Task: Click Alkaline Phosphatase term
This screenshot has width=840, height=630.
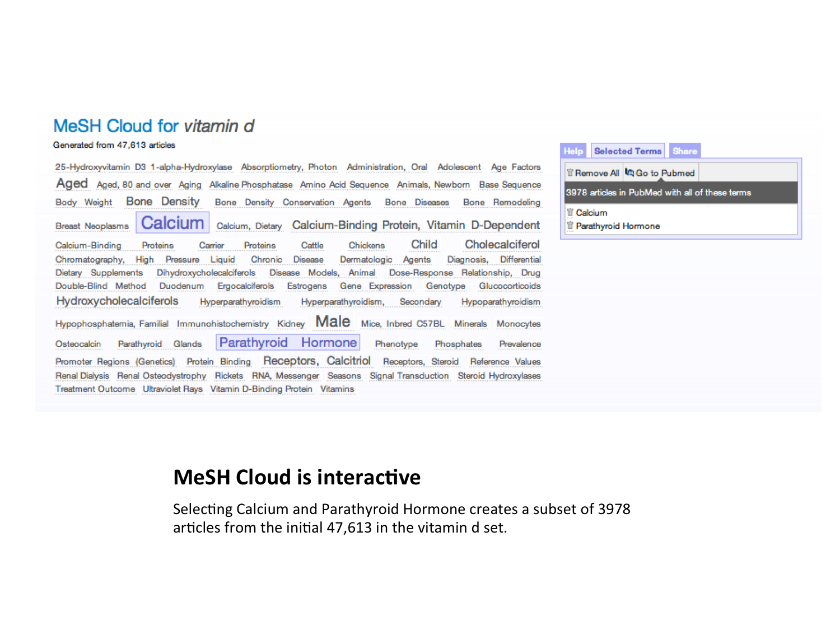Action: (x=251, y=185)
